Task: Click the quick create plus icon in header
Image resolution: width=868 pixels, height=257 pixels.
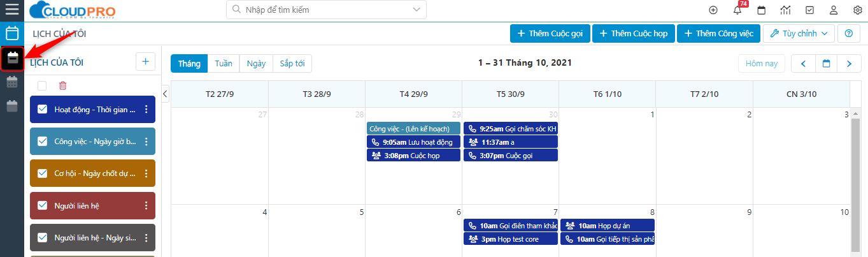Action: [x=713, y=10]
